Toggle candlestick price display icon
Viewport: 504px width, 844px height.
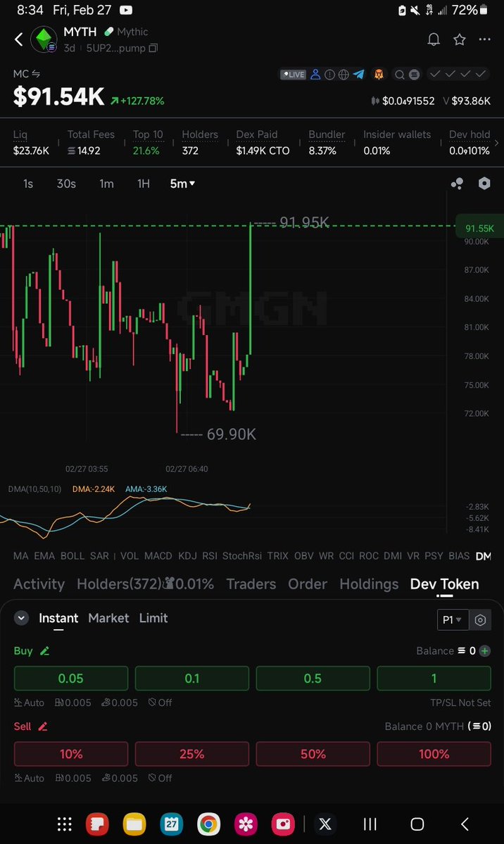[x=375, y=101]
